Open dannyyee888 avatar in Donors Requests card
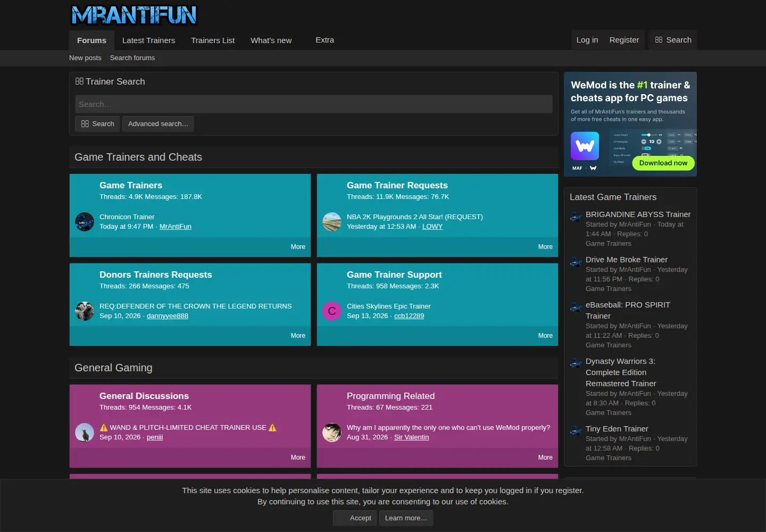The width and height of the screenshot is (766, 532). point(85,311)
